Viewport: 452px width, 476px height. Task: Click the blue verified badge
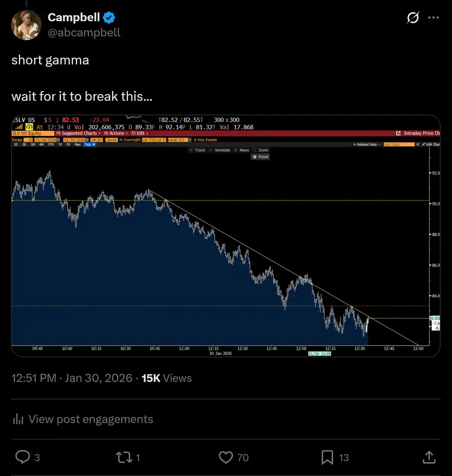109,18
